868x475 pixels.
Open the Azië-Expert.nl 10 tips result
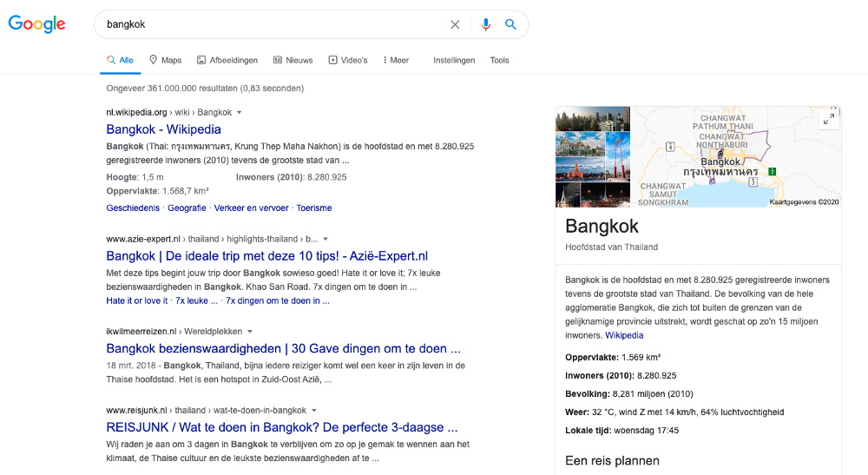coord(266,256)
